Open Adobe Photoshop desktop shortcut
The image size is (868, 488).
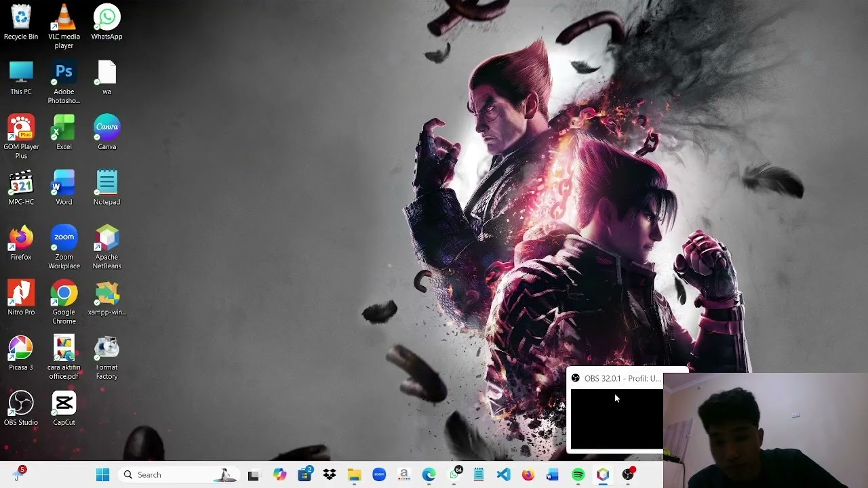click(x=64, y=83)
